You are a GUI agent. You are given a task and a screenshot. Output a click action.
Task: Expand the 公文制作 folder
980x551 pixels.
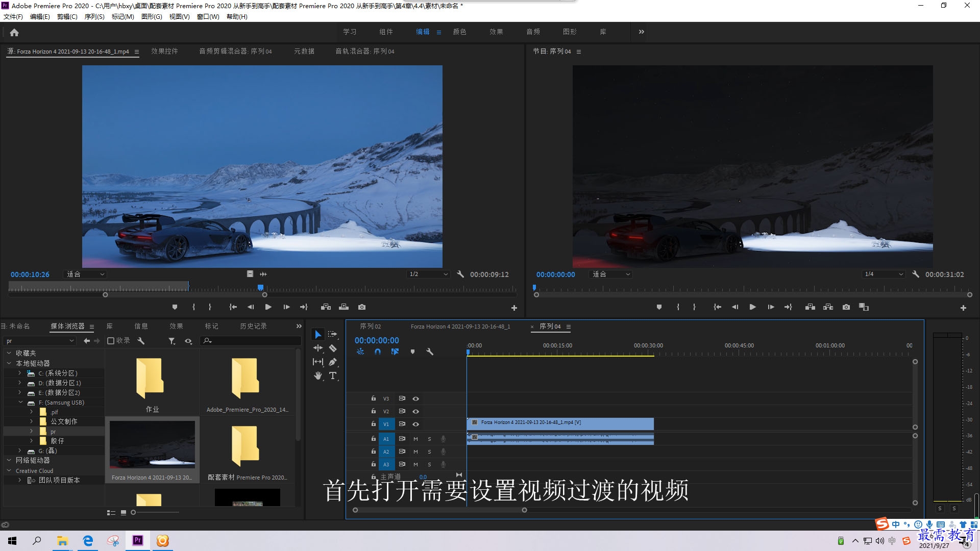[31, 421]
